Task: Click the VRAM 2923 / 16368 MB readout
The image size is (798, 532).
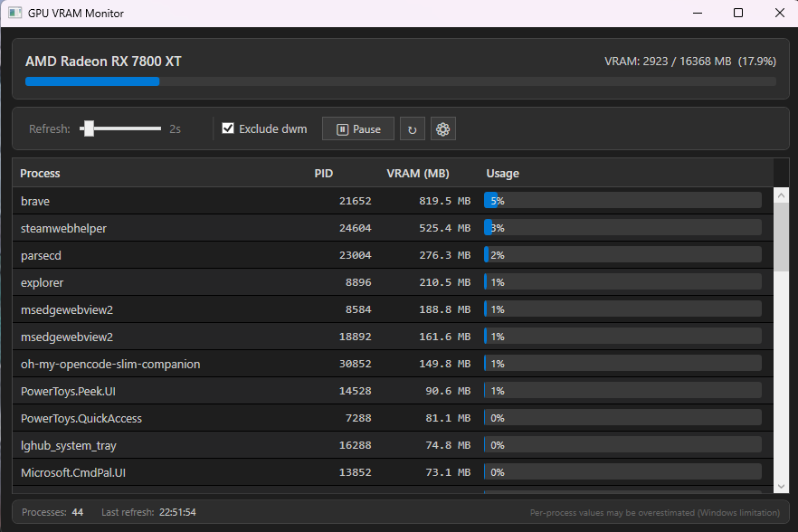Action: point(690,62)
